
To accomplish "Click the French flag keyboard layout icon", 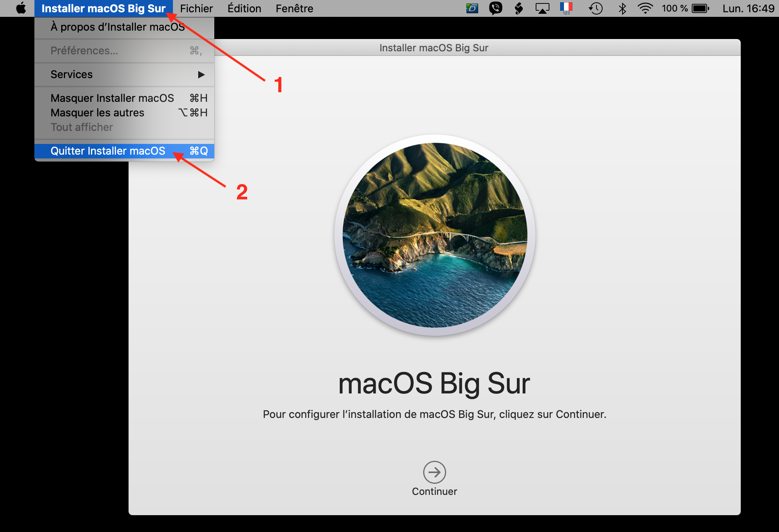I will tap(566, 8).
